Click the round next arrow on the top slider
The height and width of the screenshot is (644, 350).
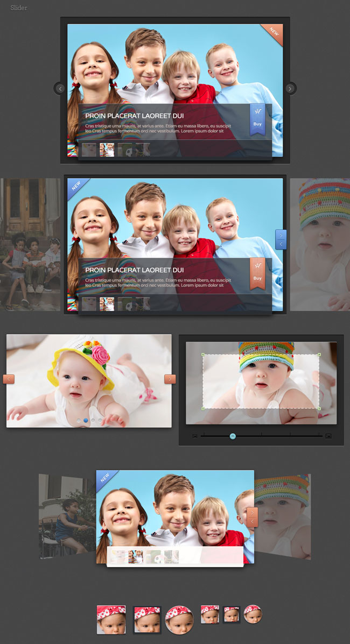tap(290, 88)
